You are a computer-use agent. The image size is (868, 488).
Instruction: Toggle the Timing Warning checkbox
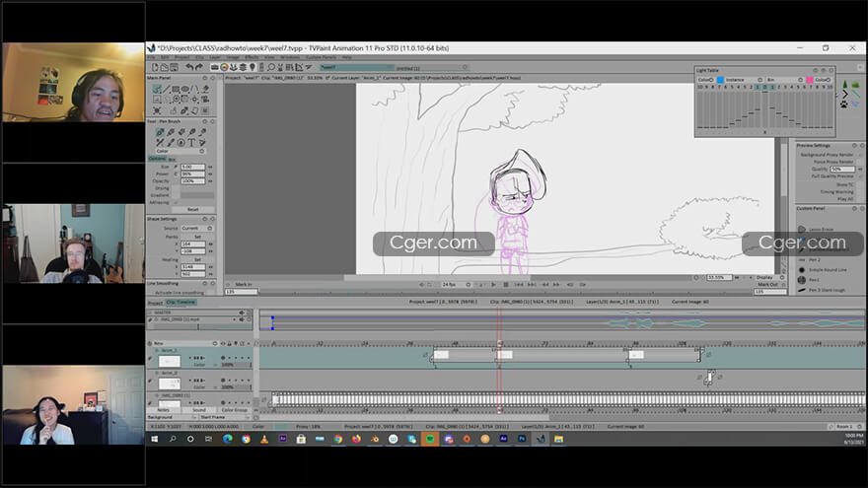(x=861, y=191)
